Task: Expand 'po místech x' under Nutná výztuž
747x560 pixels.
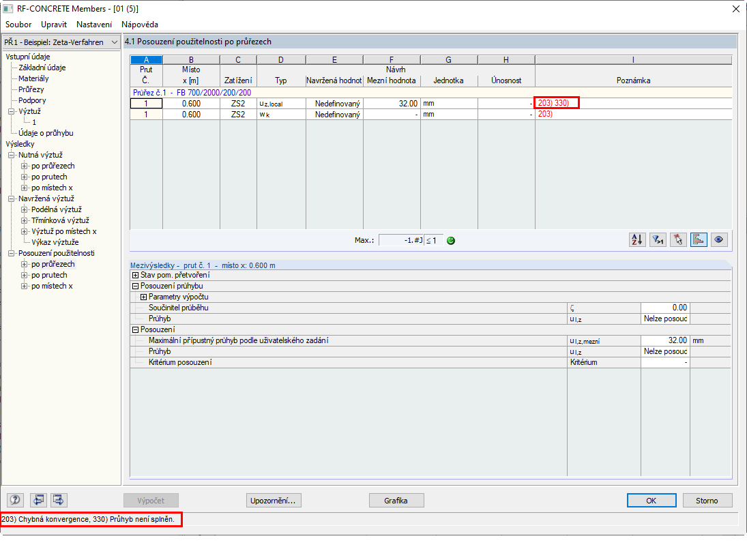Action: tap(25, 188)
